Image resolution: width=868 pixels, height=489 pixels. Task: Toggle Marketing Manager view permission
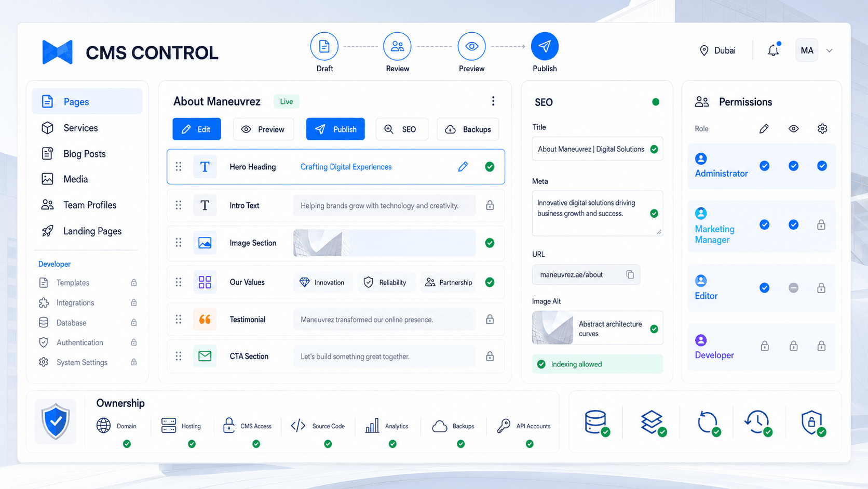[x=793, y=224]
